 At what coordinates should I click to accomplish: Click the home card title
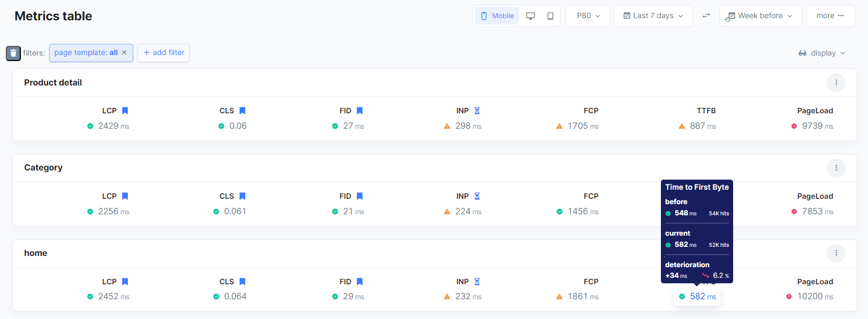(35, 253)
